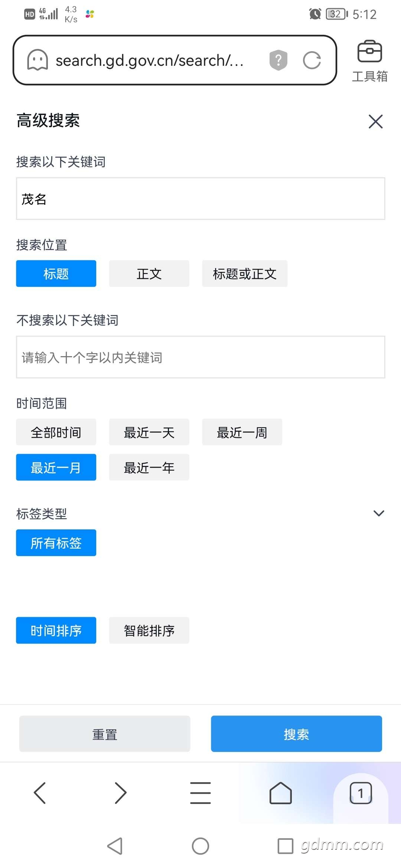This screenshot has height=868, width=401.
Task: Tap the address bar URL text
Action: (149, 60)
